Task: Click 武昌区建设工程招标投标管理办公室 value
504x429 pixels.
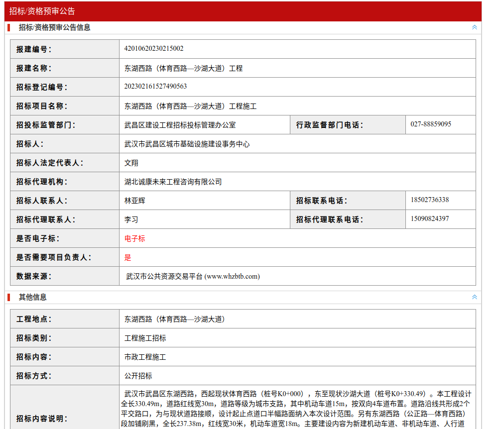Action: 180,125
